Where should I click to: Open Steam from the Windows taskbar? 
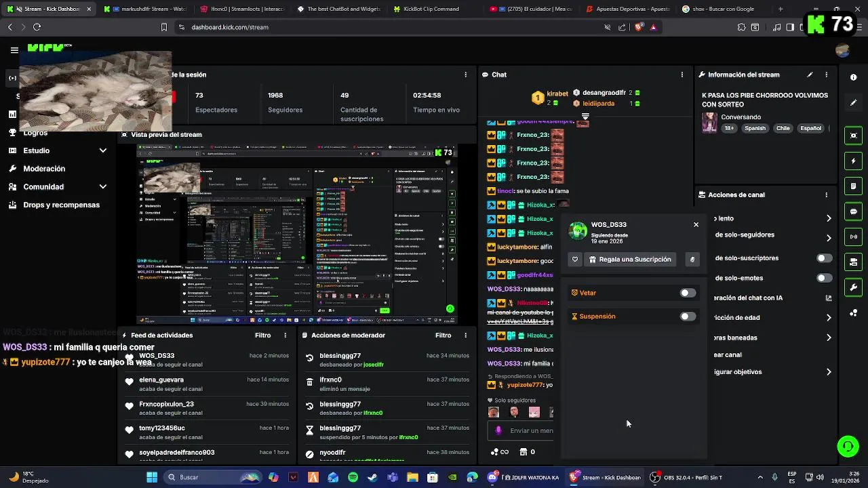pos(372,477)
